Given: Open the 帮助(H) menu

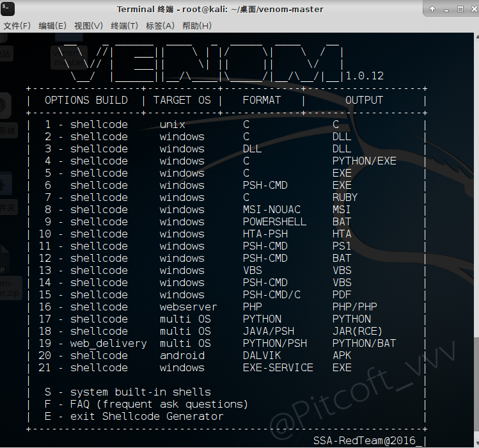Looking at the screenshot, I should tap(197, 26).
